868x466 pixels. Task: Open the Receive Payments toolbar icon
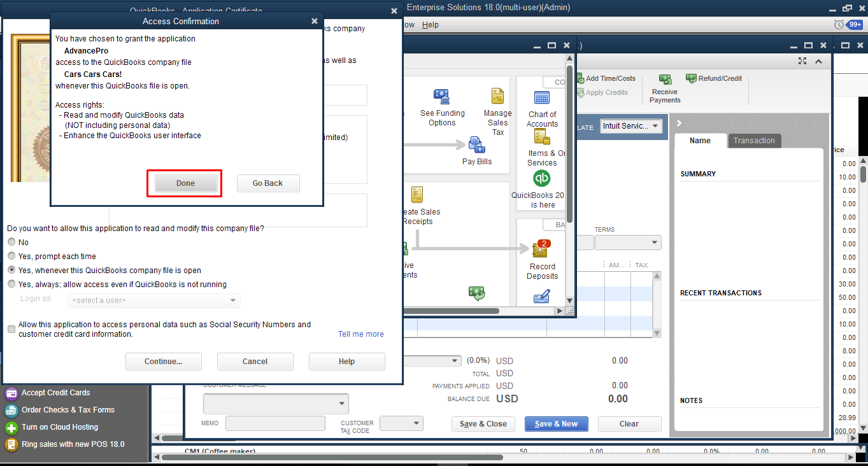[x=665, y=80]
